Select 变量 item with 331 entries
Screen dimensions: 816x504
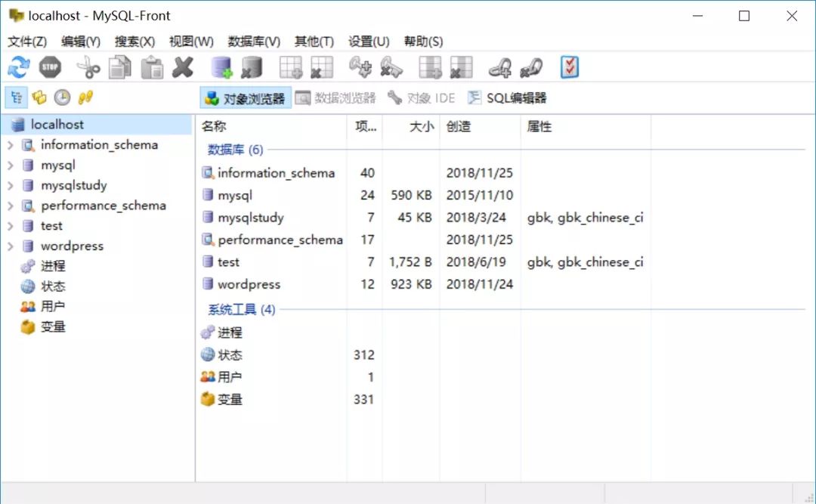pos(230,400)
